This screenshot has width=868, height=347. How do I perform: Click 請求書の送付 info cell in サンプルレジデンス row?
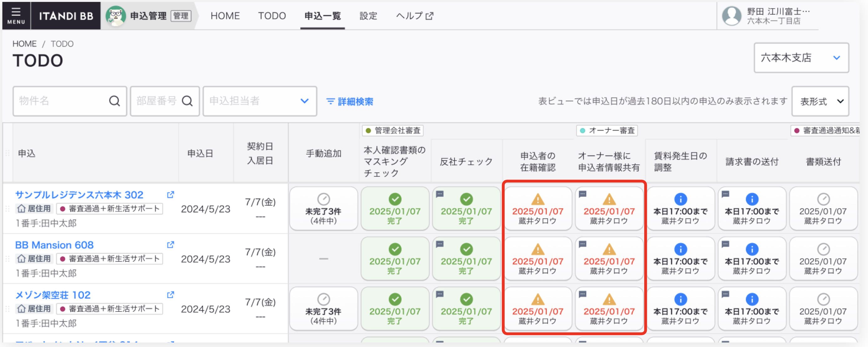coord(752,209)
